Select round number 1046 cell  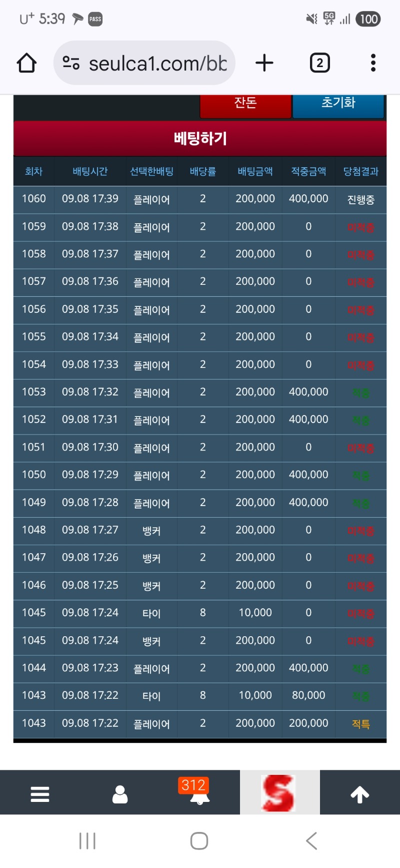[x=33, y=585]
